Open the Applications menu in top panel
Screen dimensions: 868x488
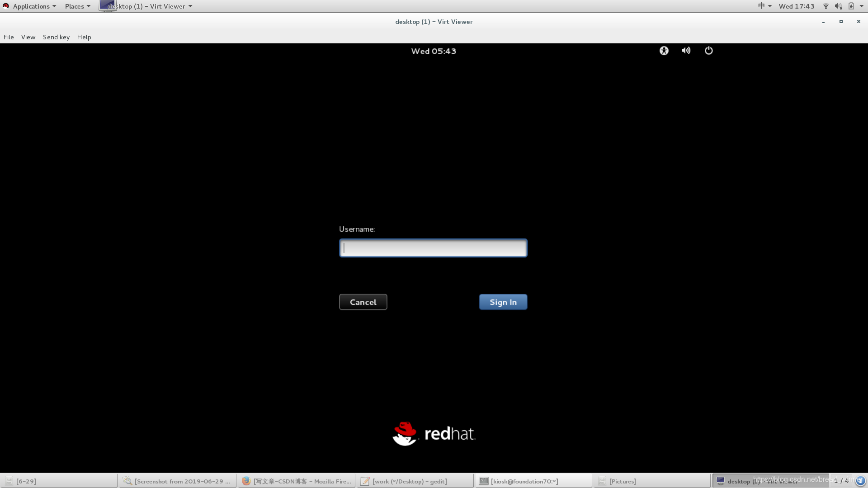34,6
